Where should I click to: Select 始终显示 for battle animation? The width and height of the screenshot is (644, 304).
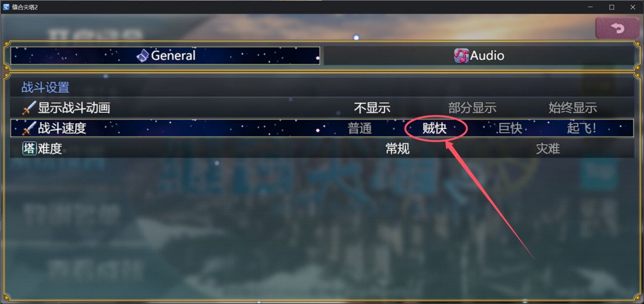pyautogui.click(x=572, y=108)
